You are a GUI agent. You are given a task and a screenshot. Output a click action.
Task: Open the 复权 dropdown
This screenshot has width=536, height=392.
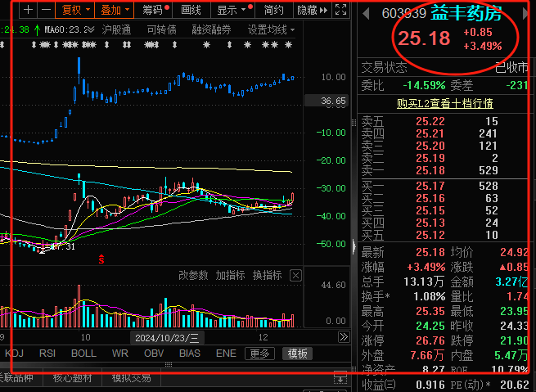(76, 11)
